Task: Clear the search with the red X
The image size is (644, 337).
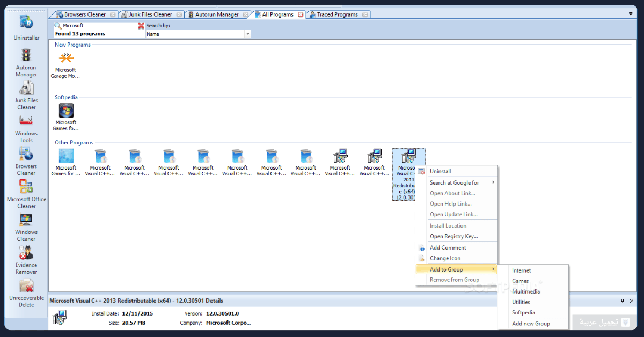Action: (x=141, y=25)
